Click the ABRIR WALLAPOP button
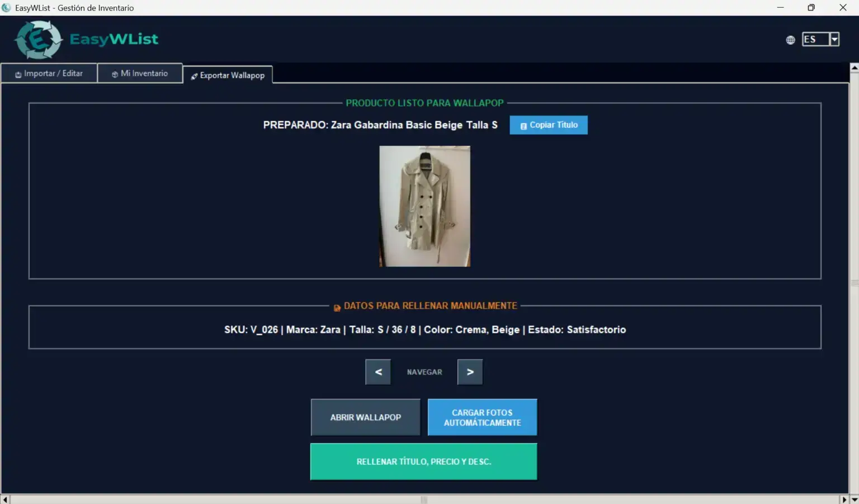859x504 pixels. (365, 417)
